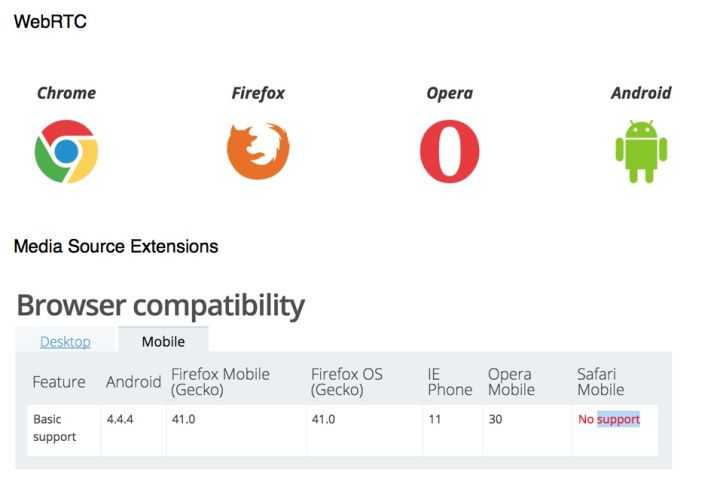The image size is (720, 487).
Task: Click the Android 4.4.4 version cell
Action: click(x=133, y=431)
